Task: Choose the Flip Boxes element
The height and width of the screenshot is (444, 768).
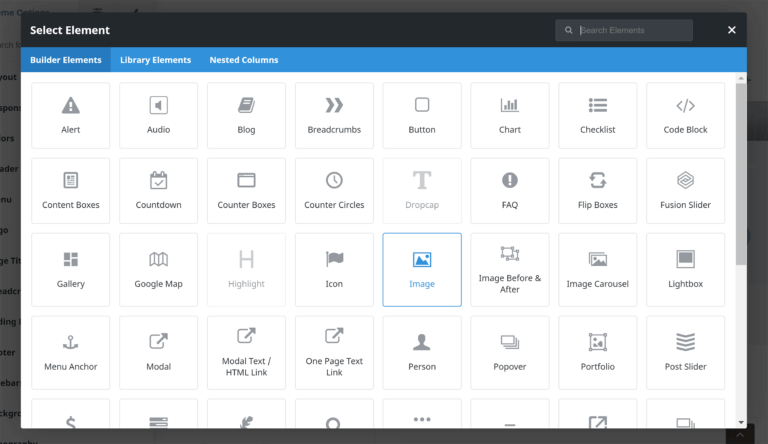Action: pyautogui.click(x=598, y=191)
